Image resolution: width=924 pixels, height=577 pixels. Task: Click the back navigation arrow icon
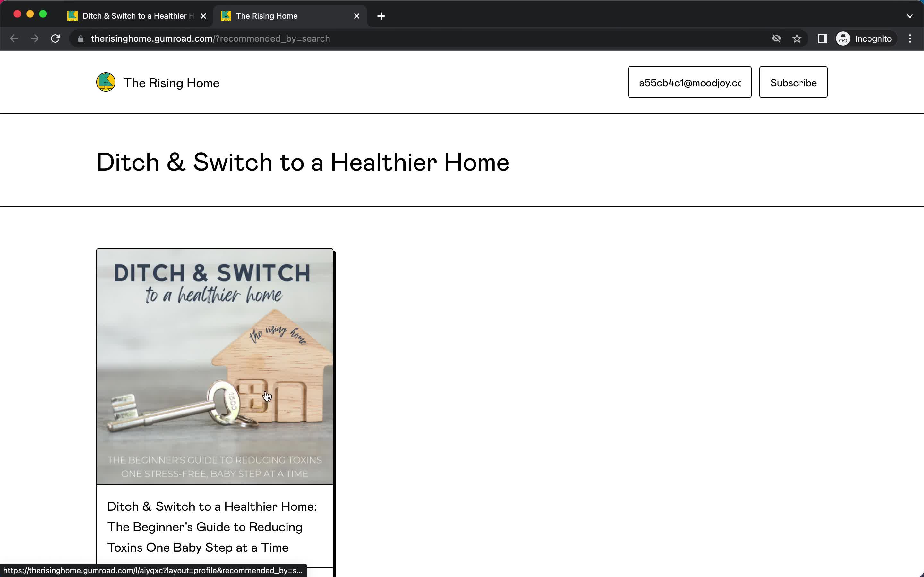(x=14, y=38)
